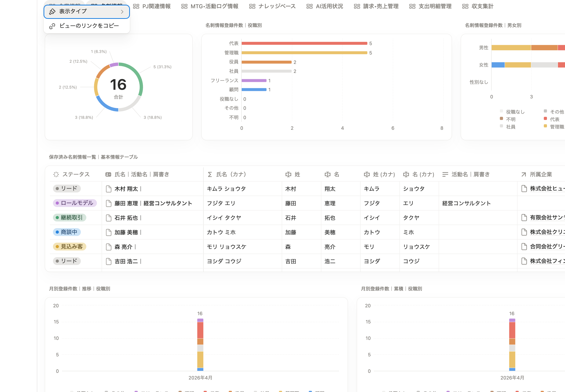Open the ナレッジベース tab
The image size is (565, 392).
(272, 6)
